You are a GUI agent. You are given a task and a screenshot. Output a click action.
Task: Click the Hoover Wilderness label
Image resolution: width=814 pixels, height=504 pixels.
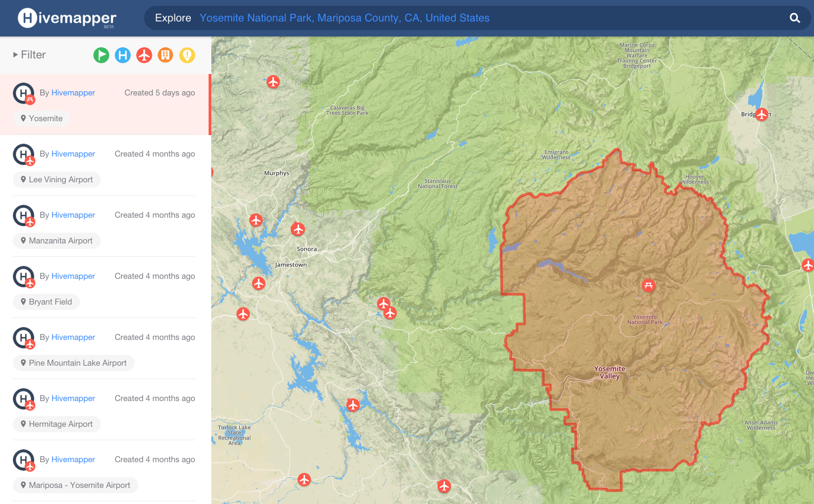pos(694,179)
